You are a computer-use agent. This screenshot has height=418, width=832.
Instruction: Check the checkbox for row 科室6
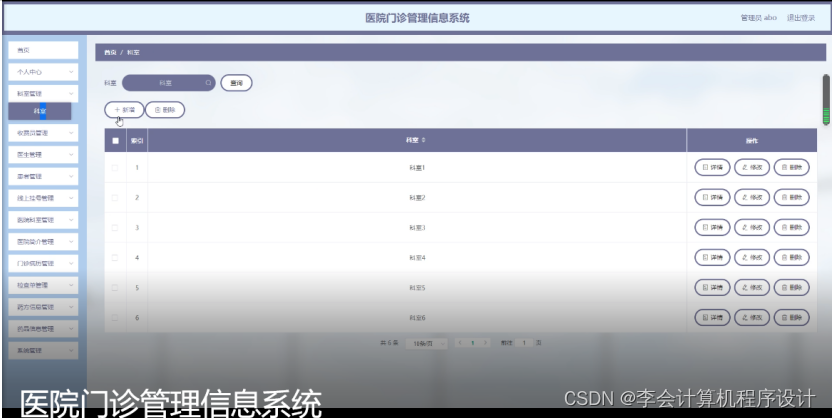point(115,317)
